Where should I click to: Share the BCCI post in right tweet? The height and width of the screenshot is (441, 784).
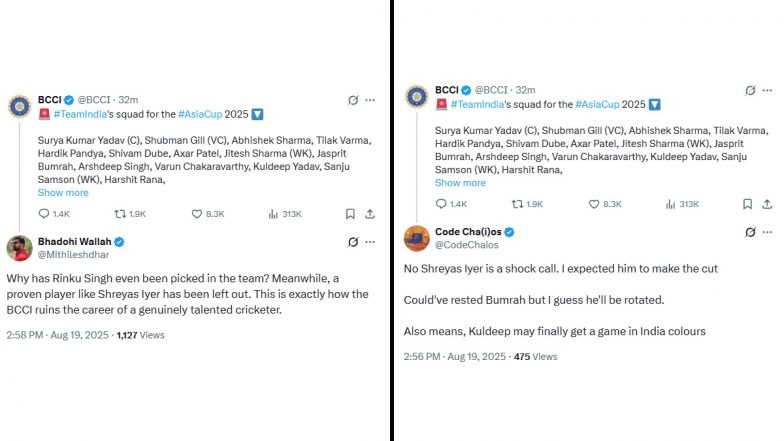[767, 204]
